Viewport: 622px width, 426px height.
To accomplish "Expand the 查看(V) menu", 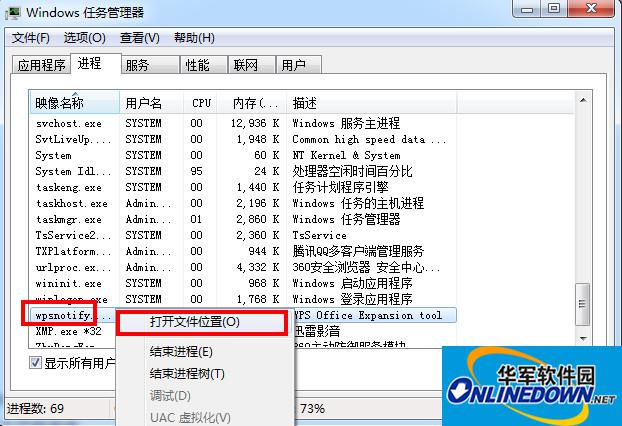I will [x=139, y=38].
